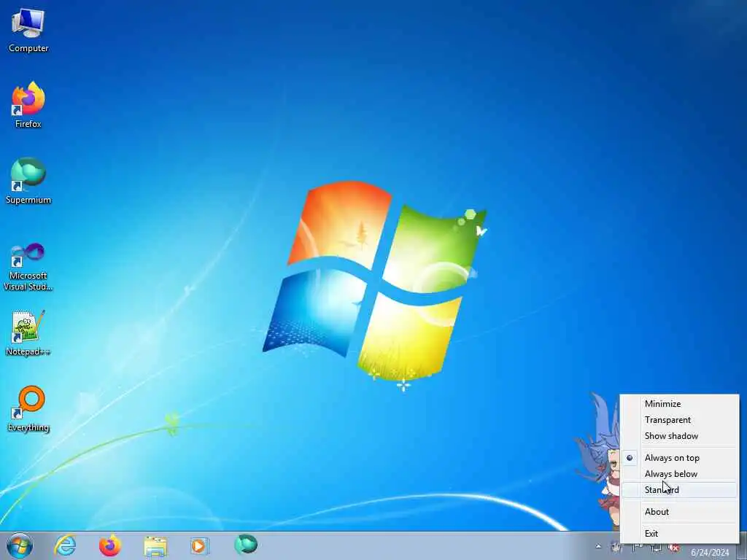Open About from the context menu
747x560 pixels.
679,512
